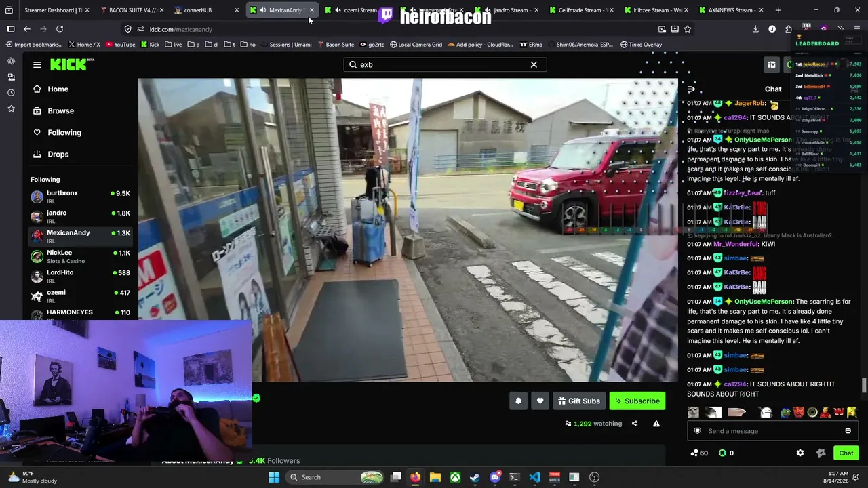Viewport: 868px width, 488px height.
Task: Collapse the chat panel arrow
Action: (691, 89)
